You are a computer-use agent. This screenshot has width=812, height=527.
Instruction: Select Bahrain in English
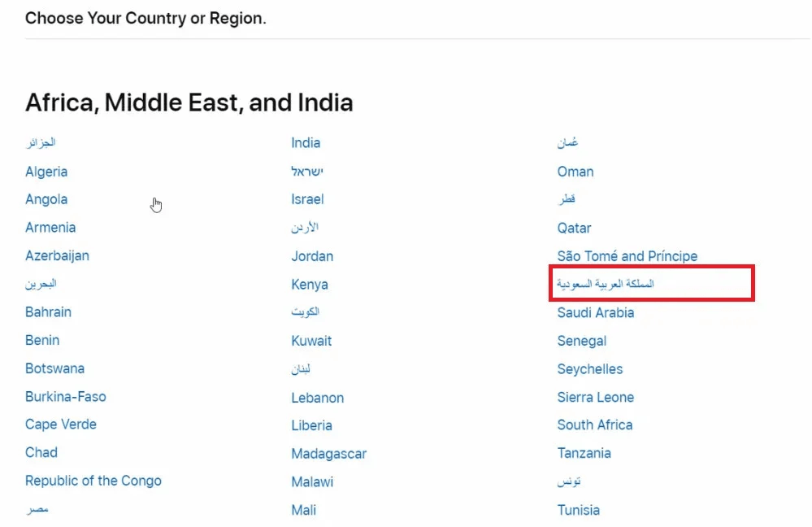tap(48, 312)
